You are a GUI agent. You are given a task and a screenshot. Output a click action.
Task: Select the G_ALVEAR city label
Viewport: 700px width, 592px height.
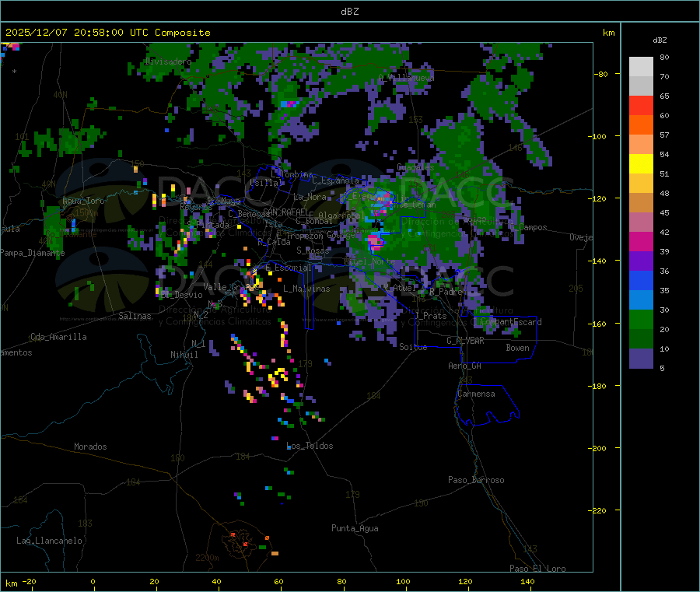(x=465, y=341)
